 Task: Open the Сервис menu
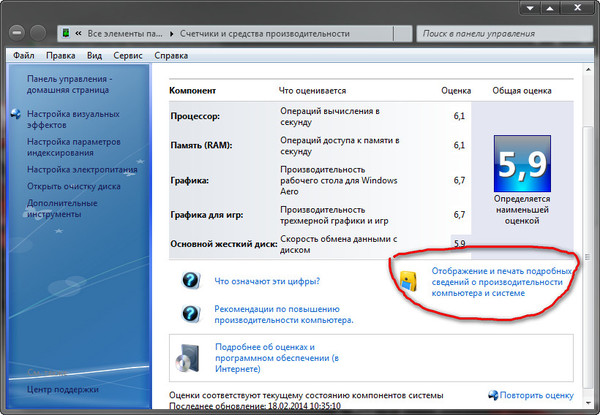[x=128, y=56]
